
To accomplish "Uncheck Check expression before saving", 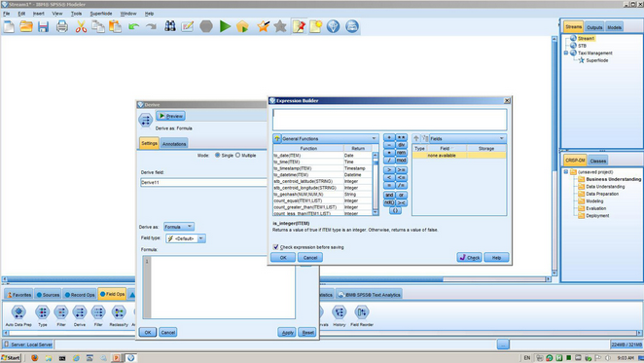I will coord(276,247).
